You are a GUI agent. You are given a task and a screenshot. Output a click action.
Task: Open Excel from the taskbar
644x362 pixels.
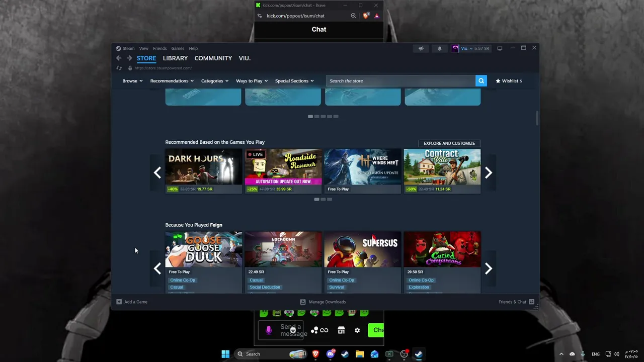click(x=389, y=354)
